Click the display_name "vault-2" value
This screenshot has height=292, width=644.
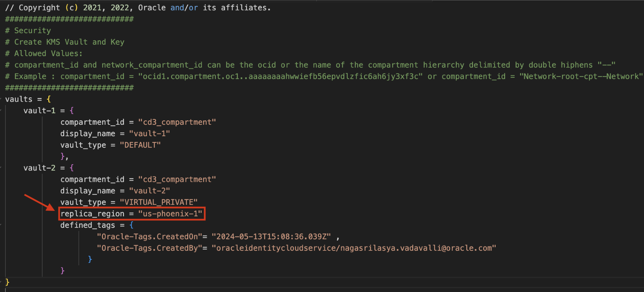tap(149, 191)
